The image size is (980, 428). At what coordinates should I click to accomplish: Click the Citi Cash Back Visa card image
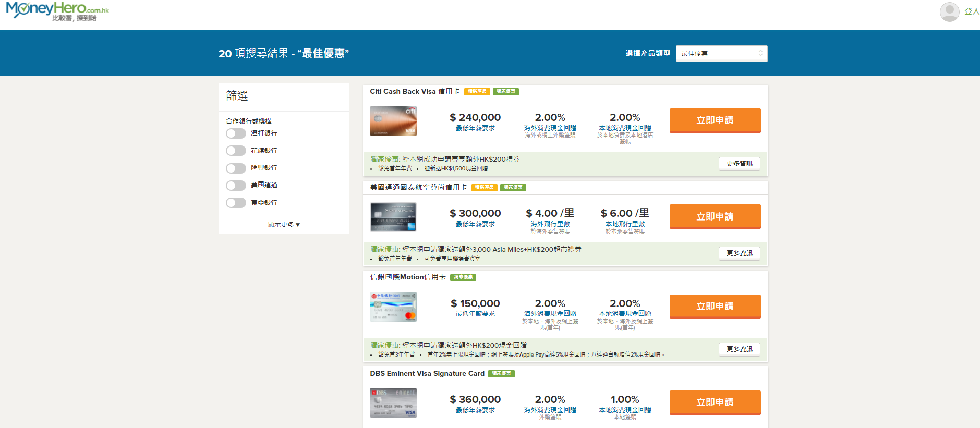393,121
